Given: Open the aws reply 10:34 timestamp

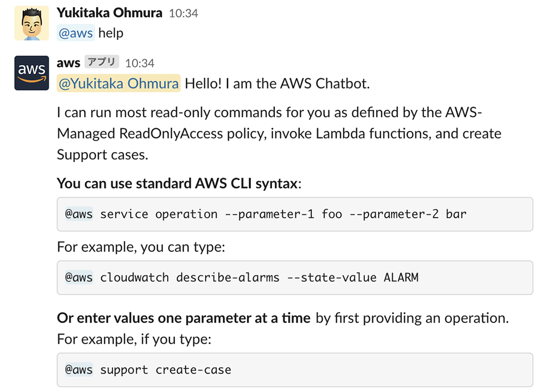Looking at the screenshot, I should 140,63.
